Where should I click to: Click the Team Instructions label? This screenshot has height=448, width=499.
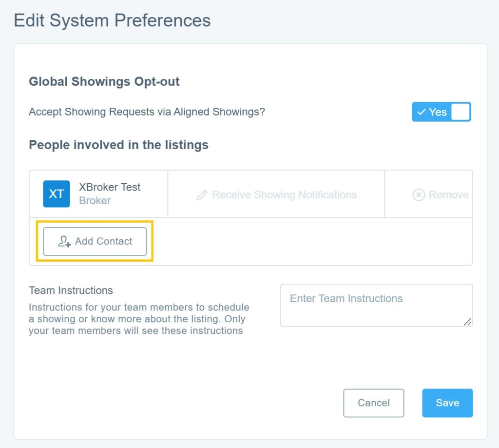click(71, 291)
